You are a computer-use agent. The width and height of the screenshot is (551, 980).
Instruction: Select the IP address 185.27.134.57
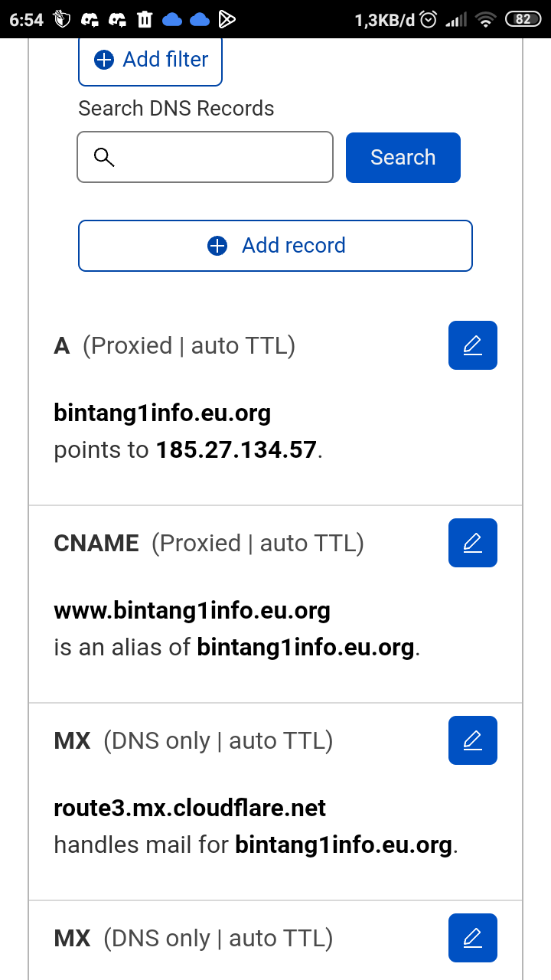236,449
